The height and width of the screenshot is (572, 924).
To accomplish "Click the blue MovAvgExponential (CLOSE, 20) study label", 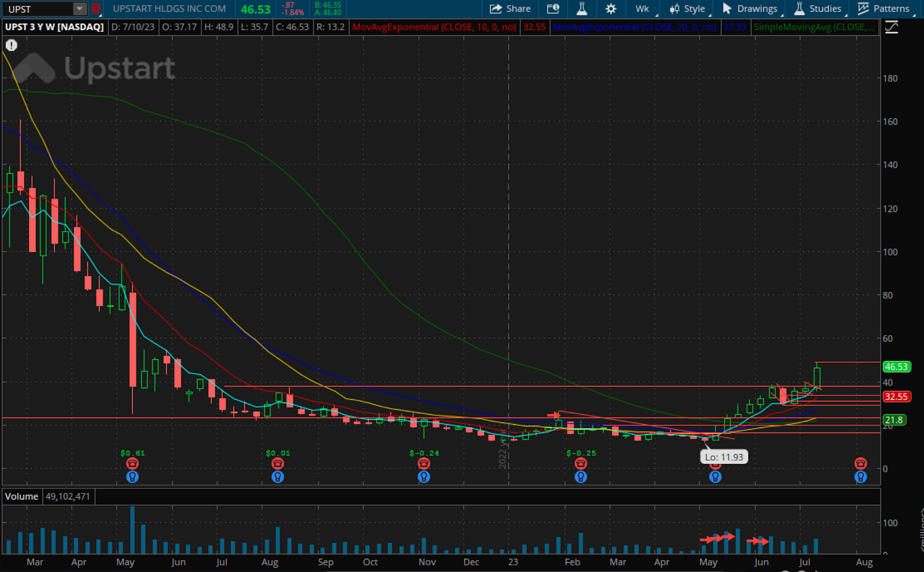I will pyautogui.click(x=635, y=27).
